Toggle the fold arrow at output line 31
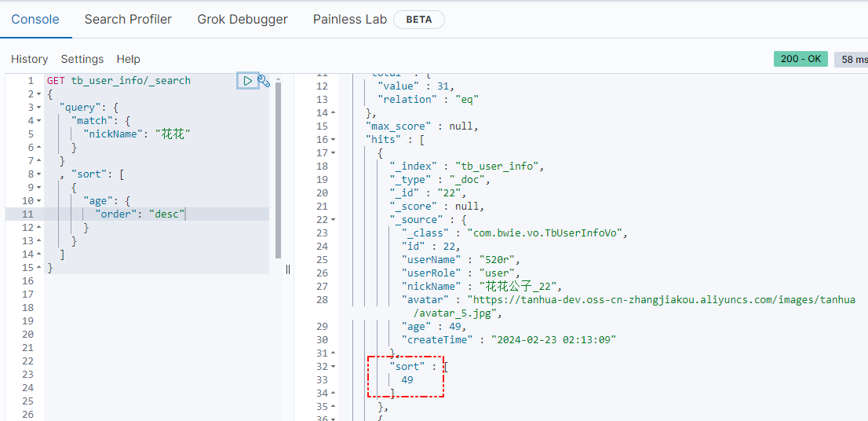868x421 pixels. coord(334,353)
